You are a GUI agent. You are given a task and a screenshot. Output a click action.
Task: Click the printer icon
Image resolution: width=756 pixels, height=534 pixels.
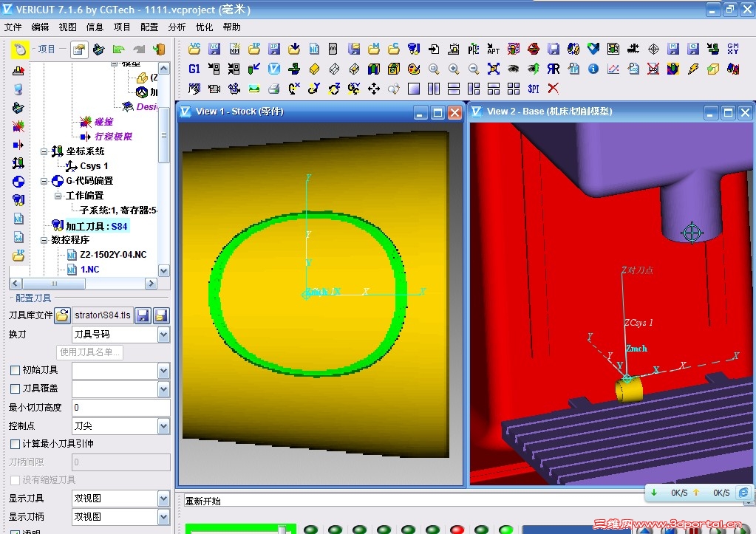tap(274, 89)
